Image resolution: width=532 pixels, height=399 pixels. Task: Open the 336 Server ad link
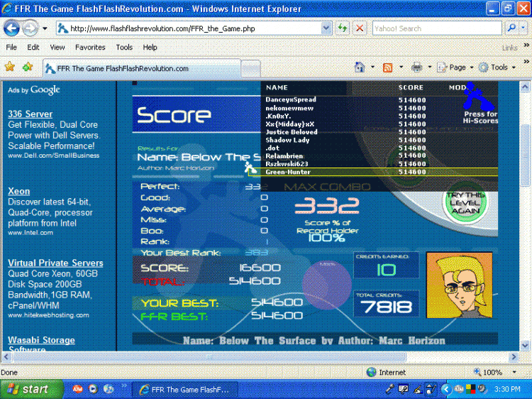point(31,114)
